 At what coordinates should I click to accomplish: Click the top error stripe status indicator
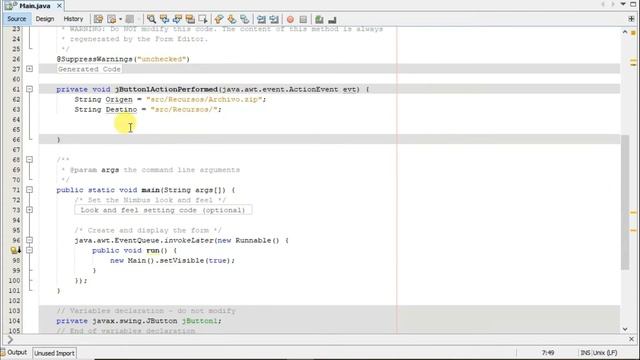point(633,32)
